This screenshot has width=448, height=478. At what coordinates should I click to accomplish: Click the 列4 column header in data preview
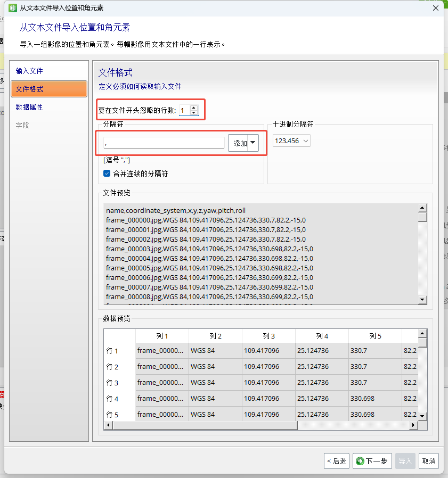[322, 335]
